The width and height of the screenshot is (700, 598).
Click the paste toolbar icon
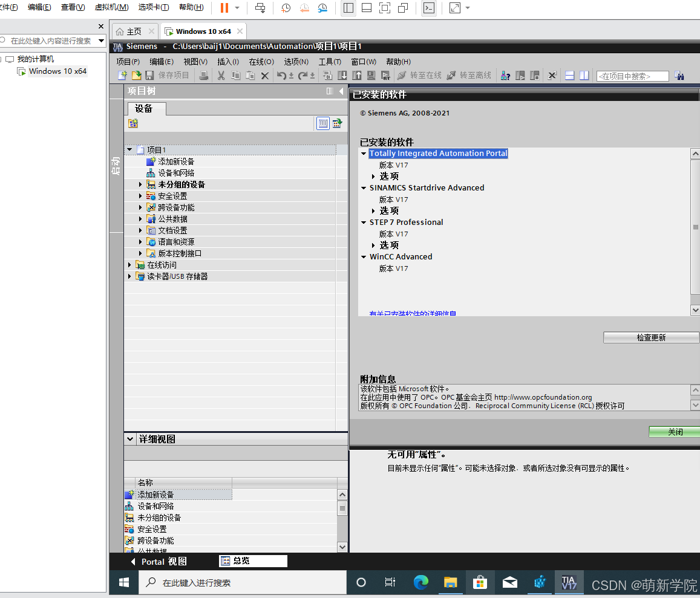[x=250, y=76]
